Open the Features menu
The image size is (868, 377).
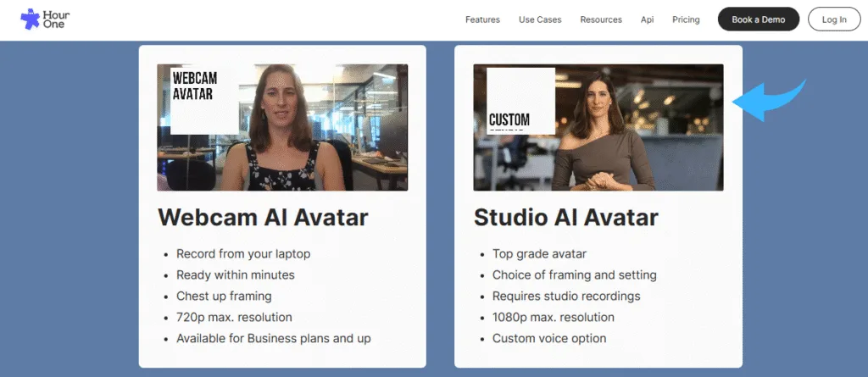(482, 19)
